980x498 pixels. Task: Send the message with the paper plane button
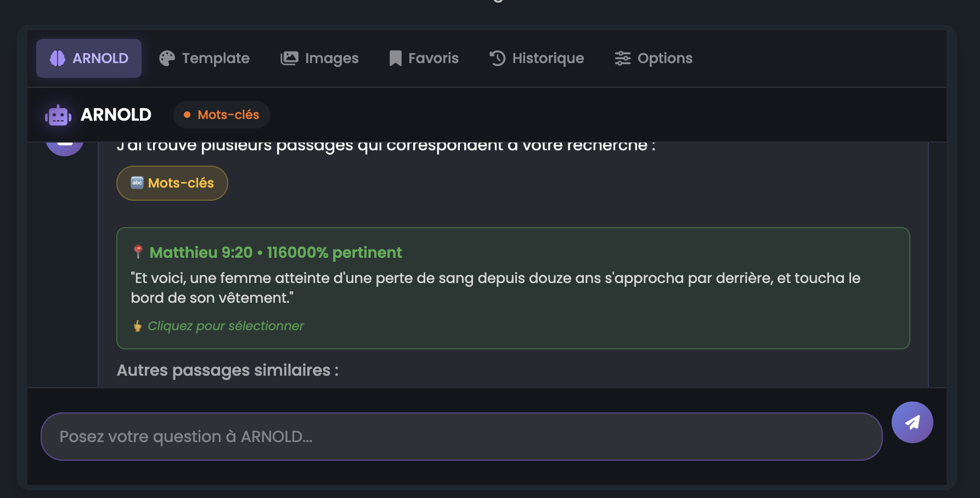912,422
